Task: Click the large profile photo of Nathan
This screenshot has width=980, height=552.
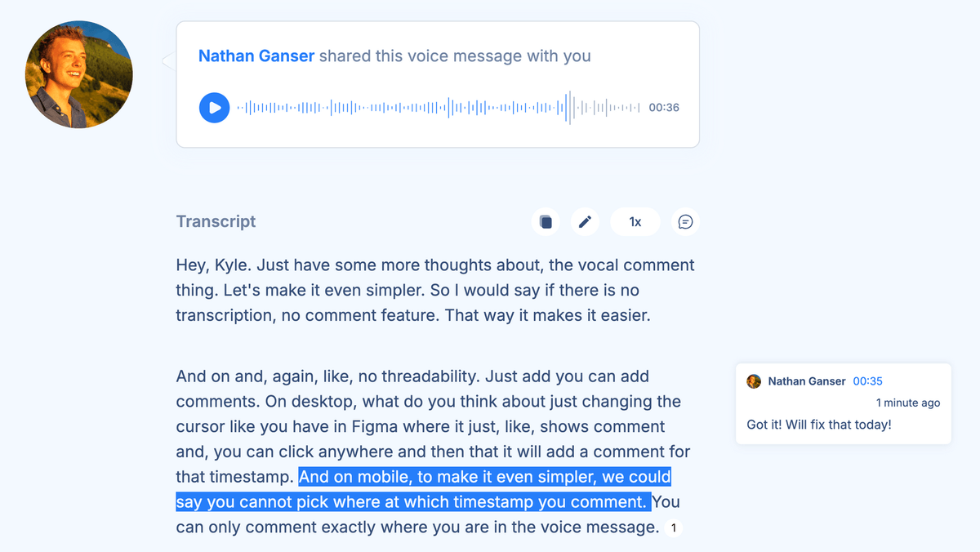Action: [79, 75]
